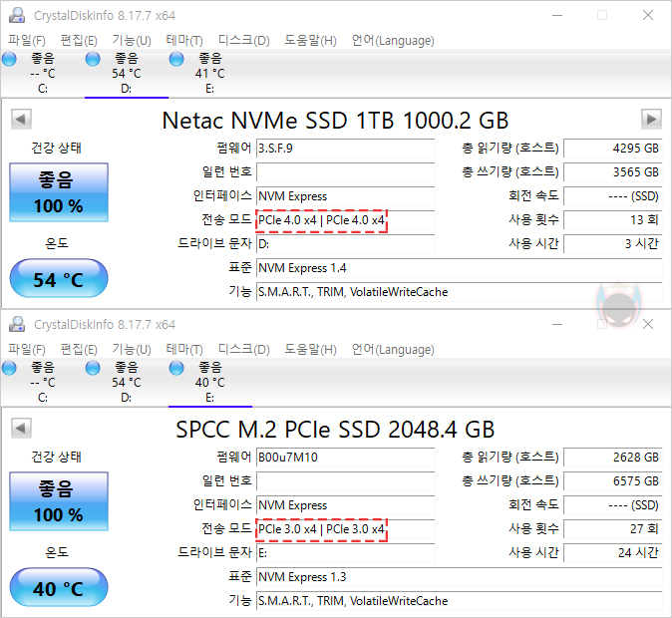Click 좋음 100 % health button for SPCC SSD
The image size is (672, 618).
59,501
